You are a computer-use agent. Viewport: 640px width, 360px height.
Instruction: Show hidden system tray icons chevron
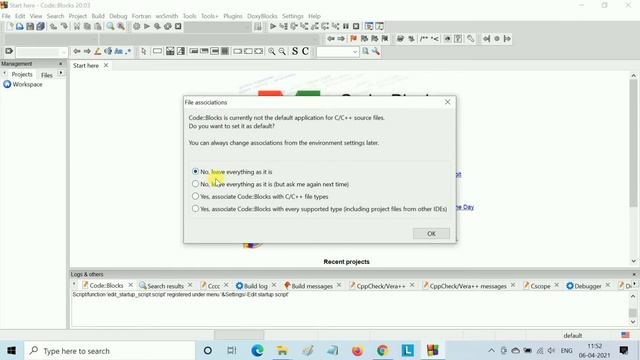pos(491,351)
